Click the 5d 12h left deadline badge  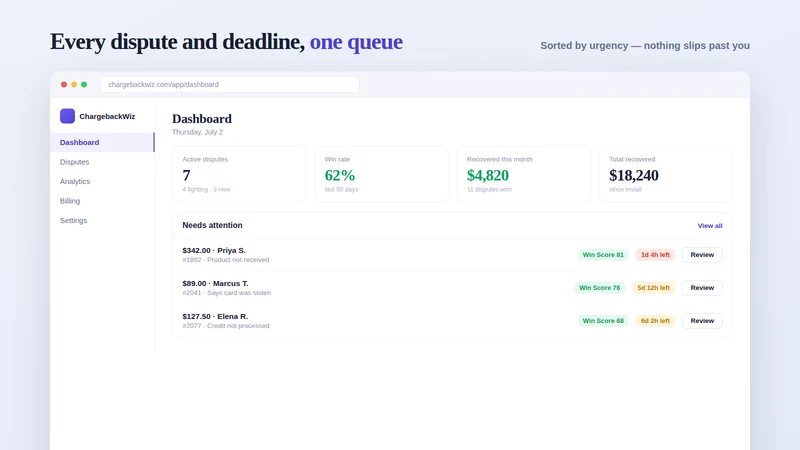pyautogui.click(x=654, y=288)
